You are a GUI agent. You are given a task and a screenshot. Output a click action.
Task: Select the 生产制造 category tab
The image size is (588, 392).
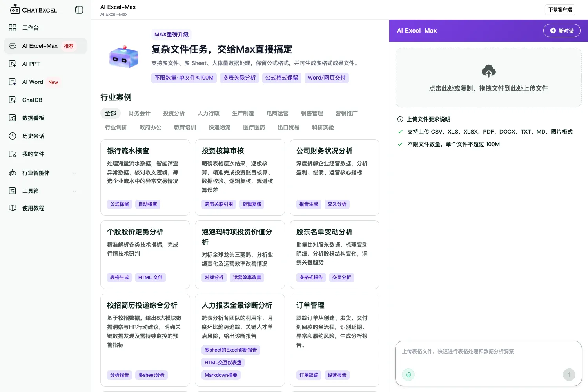[x=243, y=113]
